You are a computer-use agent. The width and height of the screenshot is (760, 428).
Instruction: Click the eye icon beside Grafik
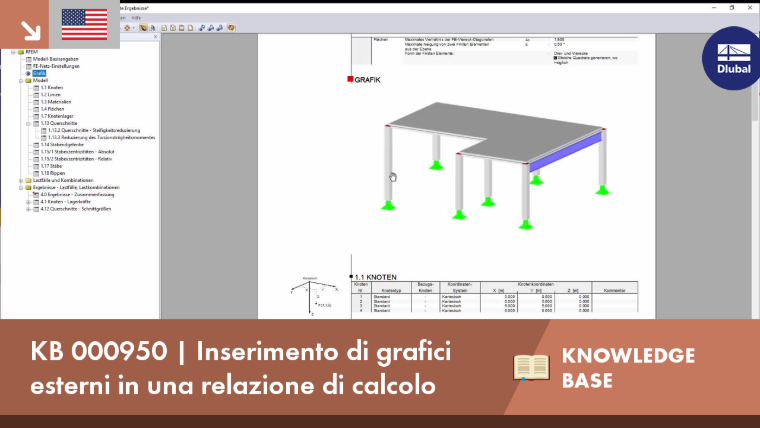28,73
